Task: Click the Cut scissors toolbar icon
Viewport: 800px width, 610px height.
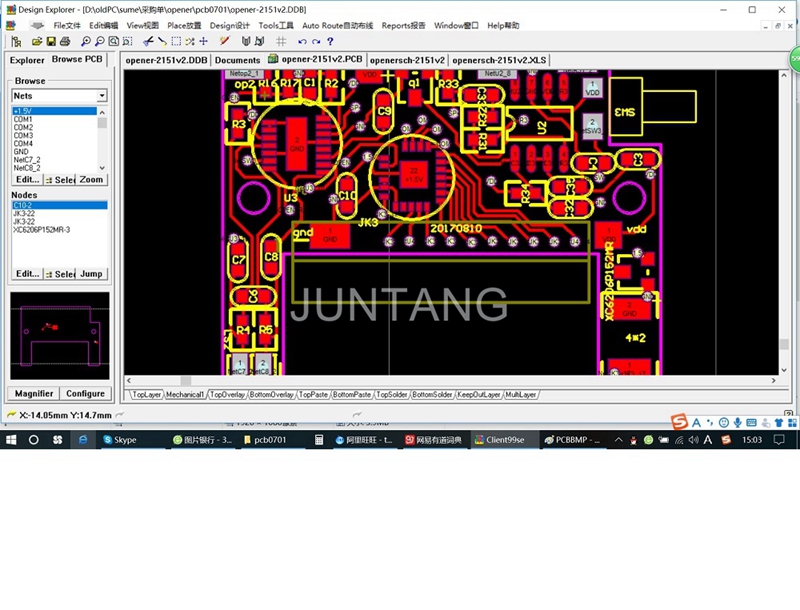Action: click(x=148, y=41)
